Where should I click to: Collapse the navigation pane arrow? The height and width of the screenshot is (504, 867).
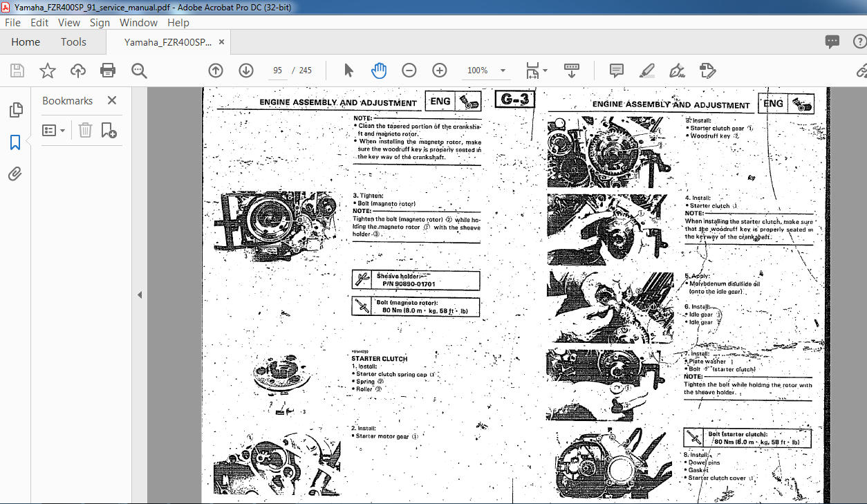click(140, 295)
